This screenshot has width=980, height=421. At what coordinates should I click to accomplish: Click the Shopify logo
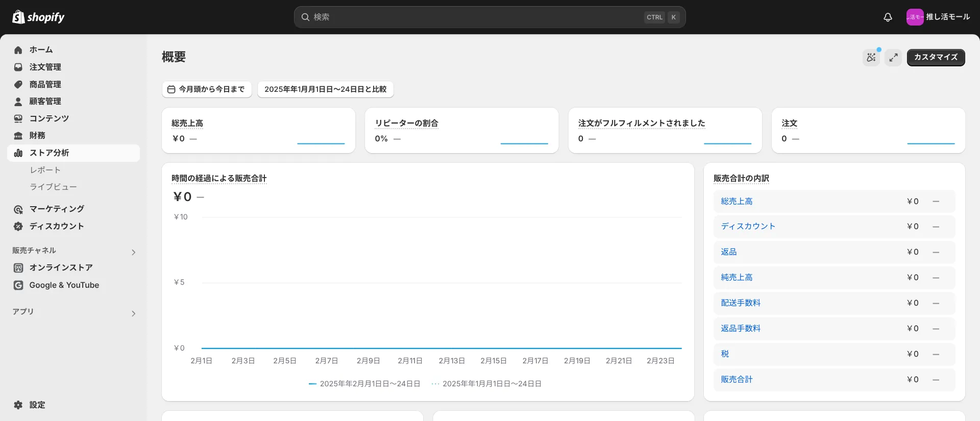38,17
